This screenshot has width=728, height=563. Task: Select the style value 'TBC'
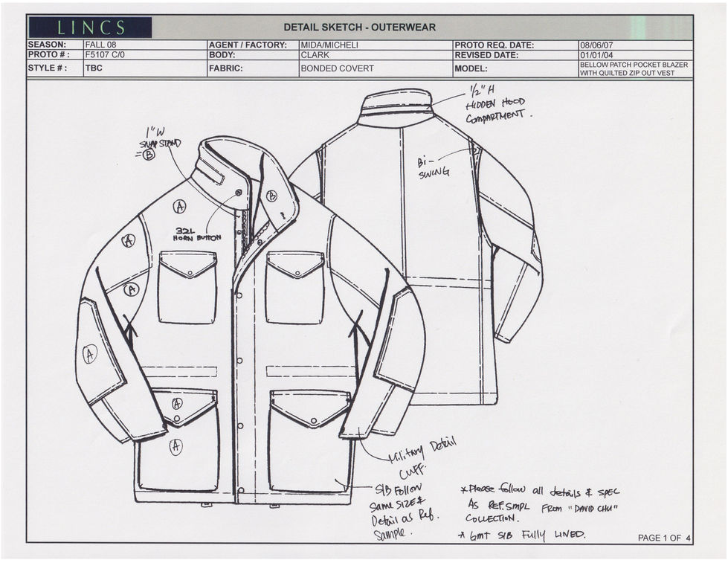[x=94, y=68]
